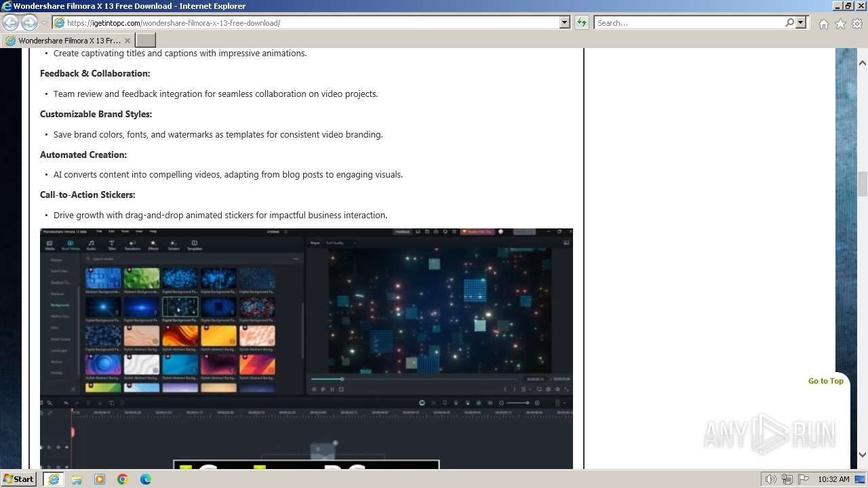Click the Internet Explorer logo in title bar
The height and width of the screenshot is (488, 868).
(6, 6)
